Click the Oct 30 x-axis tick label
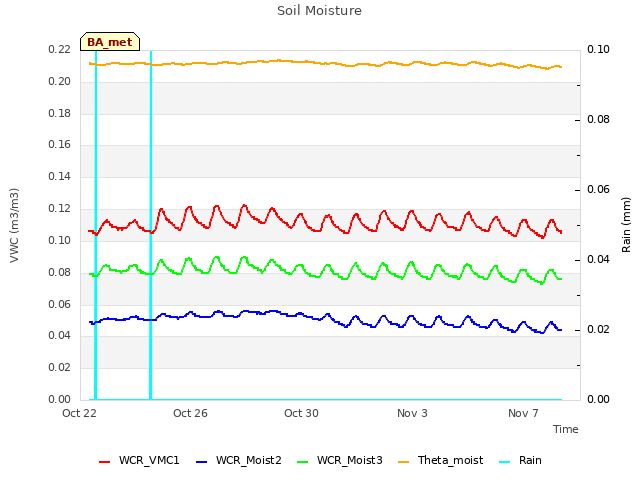 [301, 413]
